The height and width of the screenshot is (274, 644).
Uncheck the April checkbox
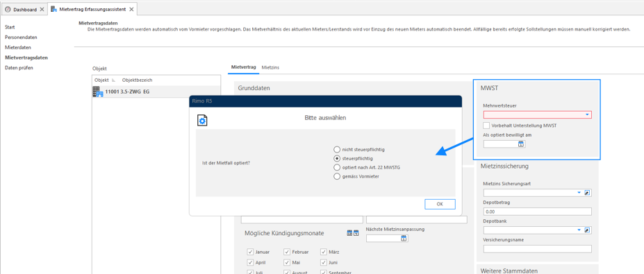[249, 262]
